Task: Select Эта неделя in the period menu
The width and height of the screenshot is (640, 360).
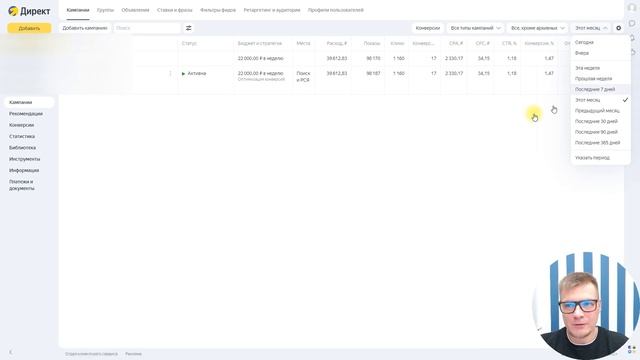Action: click(x=600, y=68)
